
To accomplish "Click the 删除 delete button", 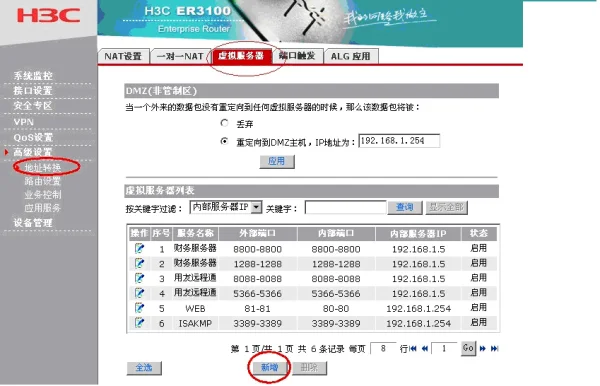I will pos(309,368).
